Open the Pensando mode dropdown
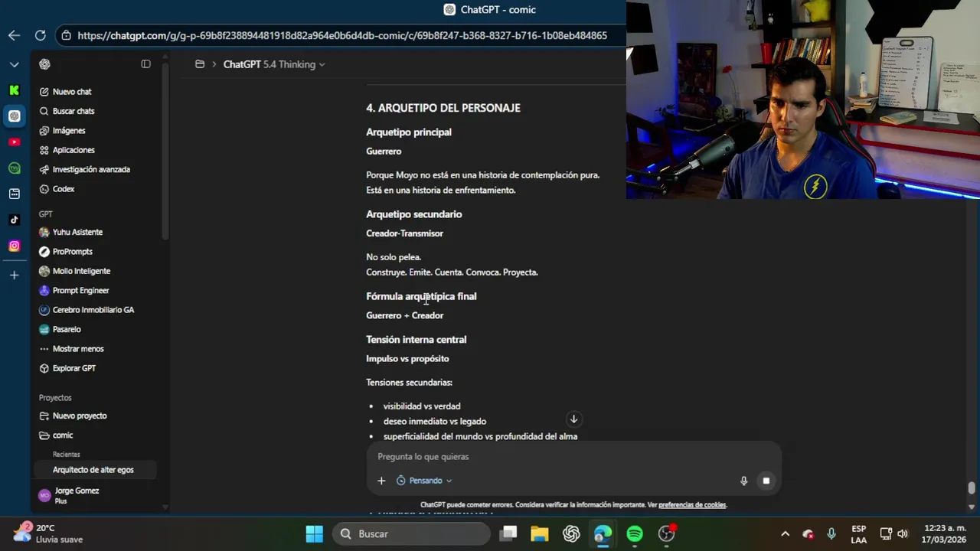 (424, 481)
